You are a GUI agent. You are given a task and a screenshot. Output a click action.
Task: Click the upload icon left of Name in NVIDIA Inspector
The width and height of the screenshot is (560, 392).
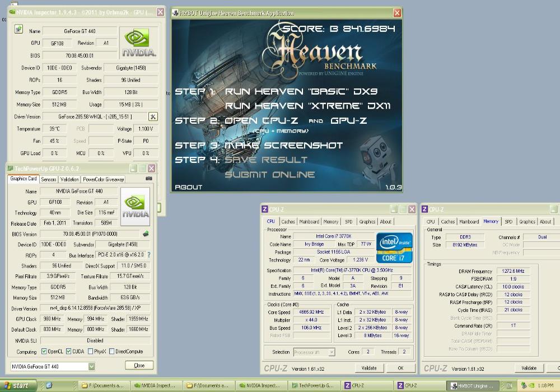[18, 29]
